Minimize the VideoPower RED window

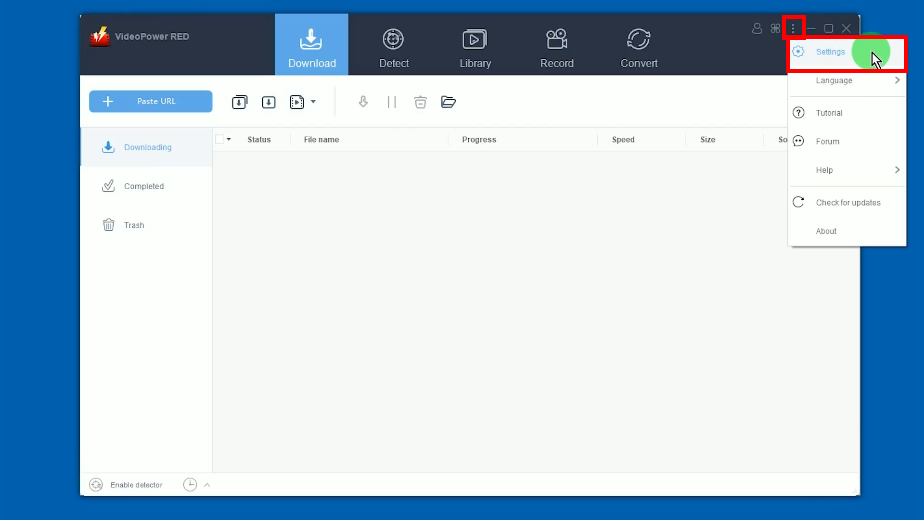click(x=811, y=28)
